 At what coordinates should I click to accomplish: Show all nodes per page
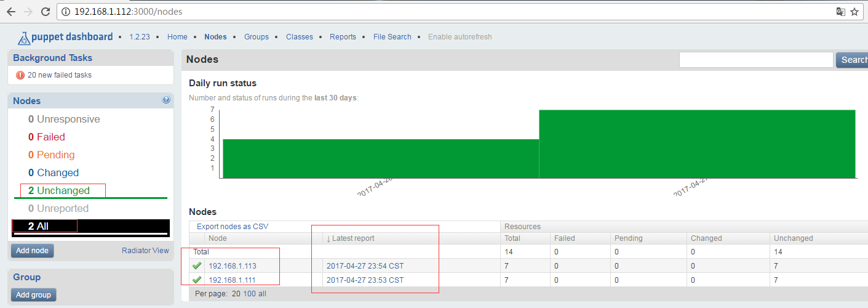(x=262, y=294)
